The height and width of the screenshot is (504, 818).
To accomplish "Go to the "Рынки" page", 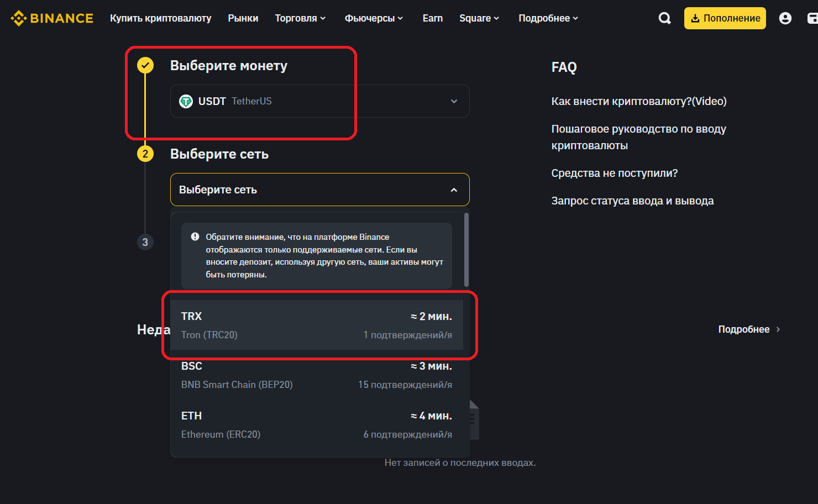I will pos(243,18).
